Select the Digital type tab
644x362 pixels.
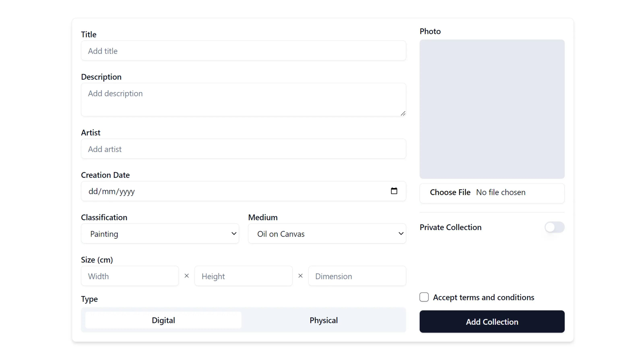163,320
